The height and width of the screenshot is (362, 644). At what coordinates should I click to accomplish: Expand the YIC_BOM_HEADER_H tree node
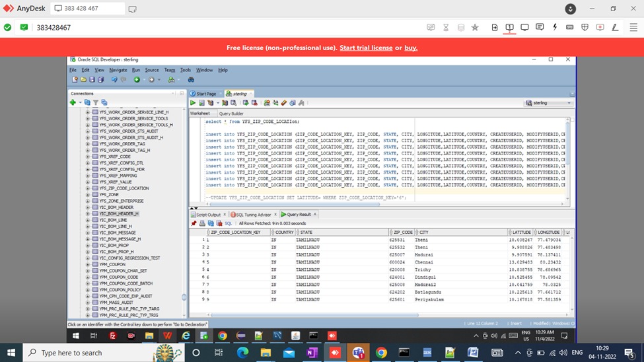(x=87, y=213)
